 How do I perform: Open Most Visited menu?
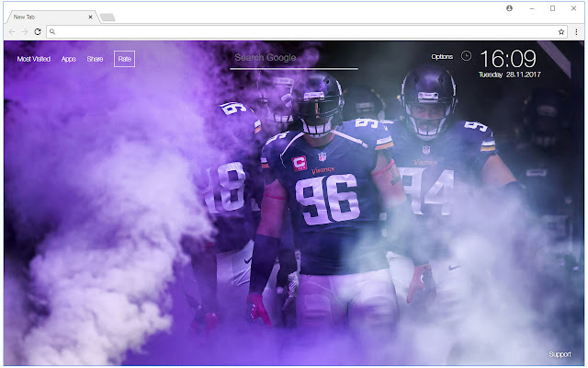(x=34, y=59)
